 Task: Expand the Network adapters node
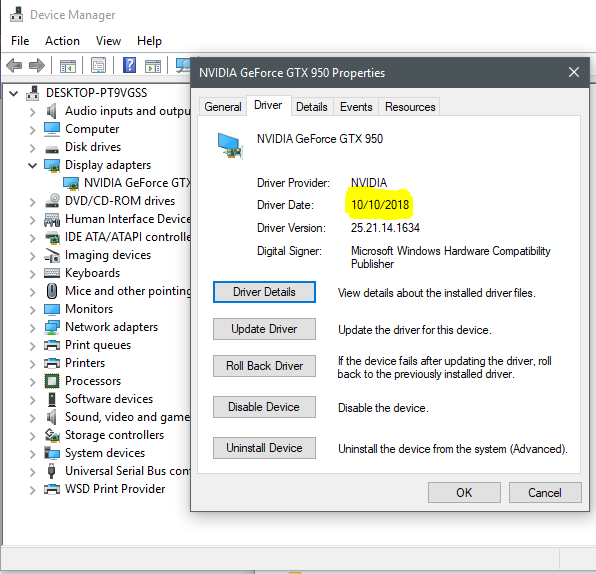[x=33, y=328]
